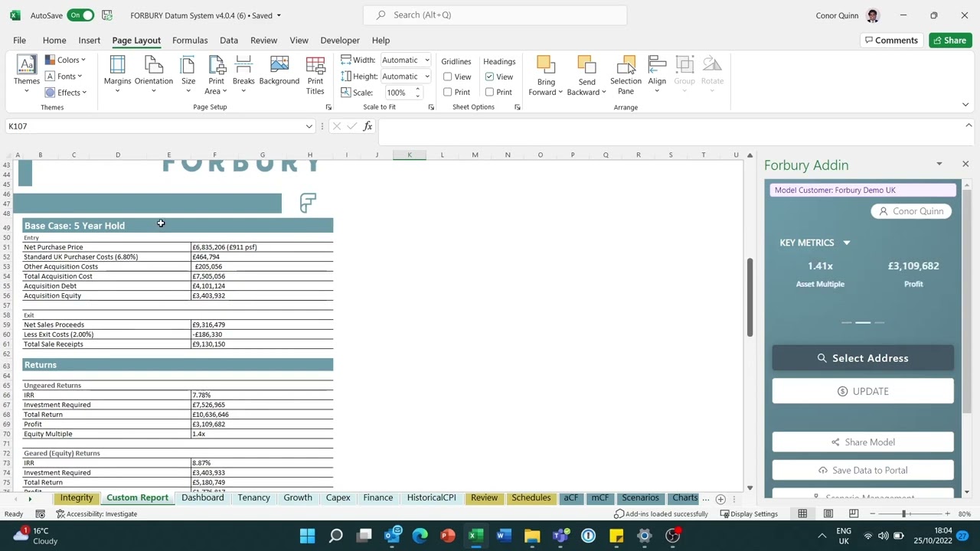Switch to Page Break Preview in status bar

(x=853, y=514)
